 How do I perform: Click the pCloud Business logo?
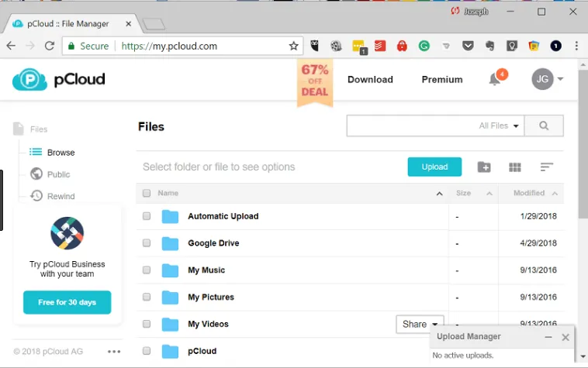[67, 233]
